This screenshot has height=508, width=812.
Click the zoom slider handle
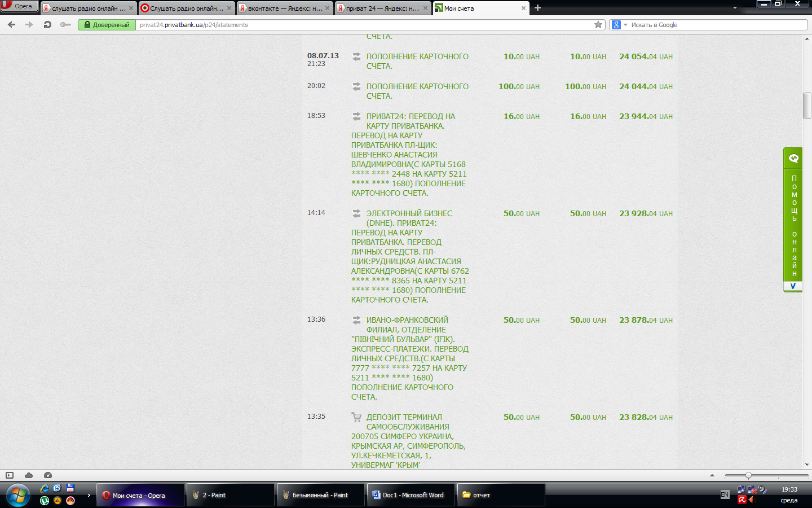pyautogui.click(x=748, y=475)
